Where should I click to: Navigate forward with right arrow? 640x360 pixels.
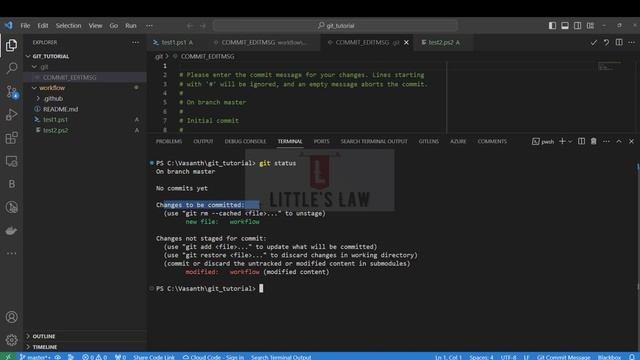pyautogui.click(x=203, y=26)
